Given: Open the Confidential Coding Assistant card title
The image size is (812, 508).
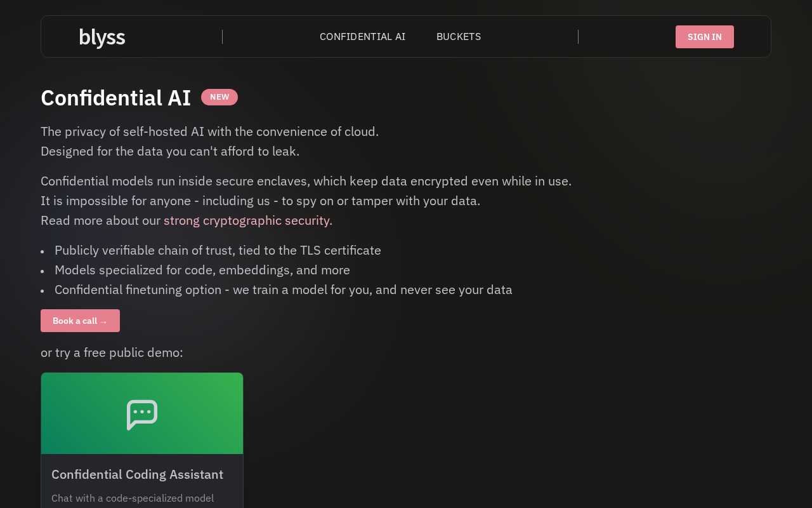Looking at the screenshot, I should point(137,474).
